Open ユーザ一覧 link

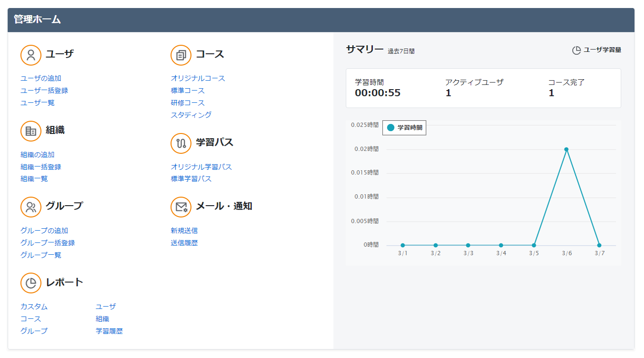(x=38, y=102)
